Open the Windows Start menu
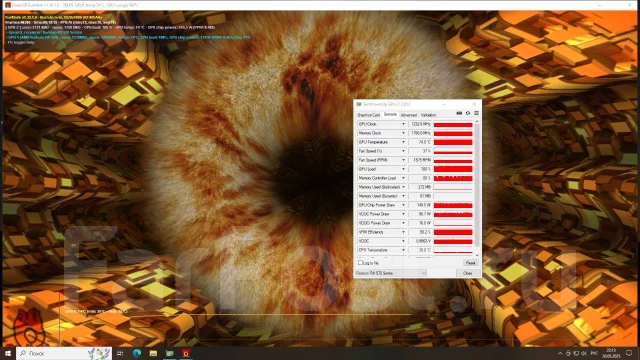 8,353
